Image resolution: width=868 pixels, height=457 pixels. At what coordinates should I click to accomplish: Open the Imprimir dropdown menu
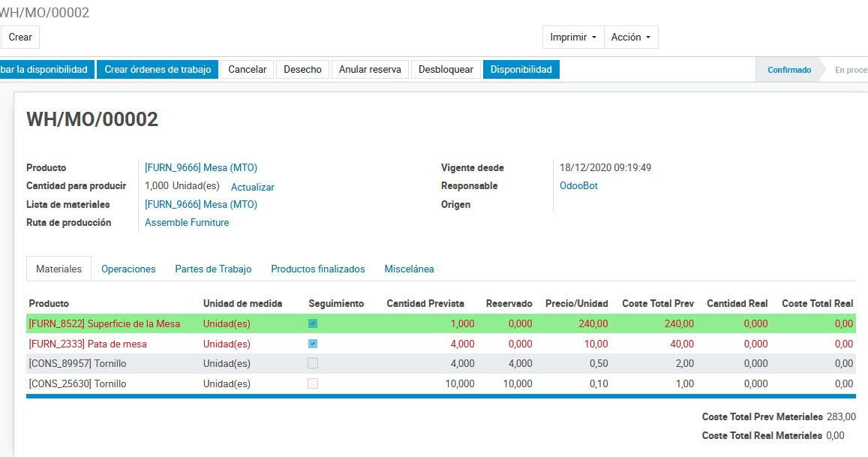coord(573,37)
